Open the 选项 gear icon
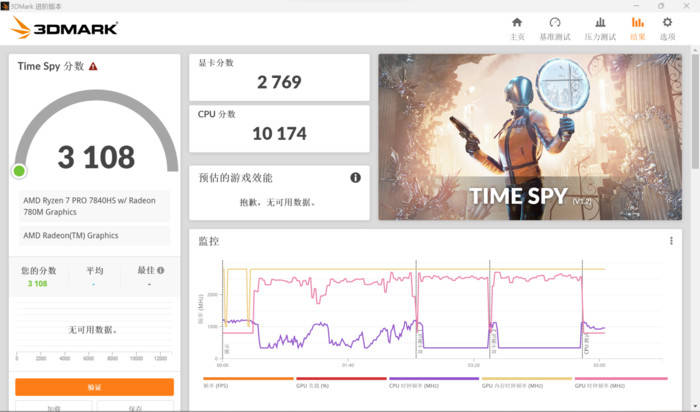Screen dimensions: 700x412 pyautogui.click(x=667, y=27)
